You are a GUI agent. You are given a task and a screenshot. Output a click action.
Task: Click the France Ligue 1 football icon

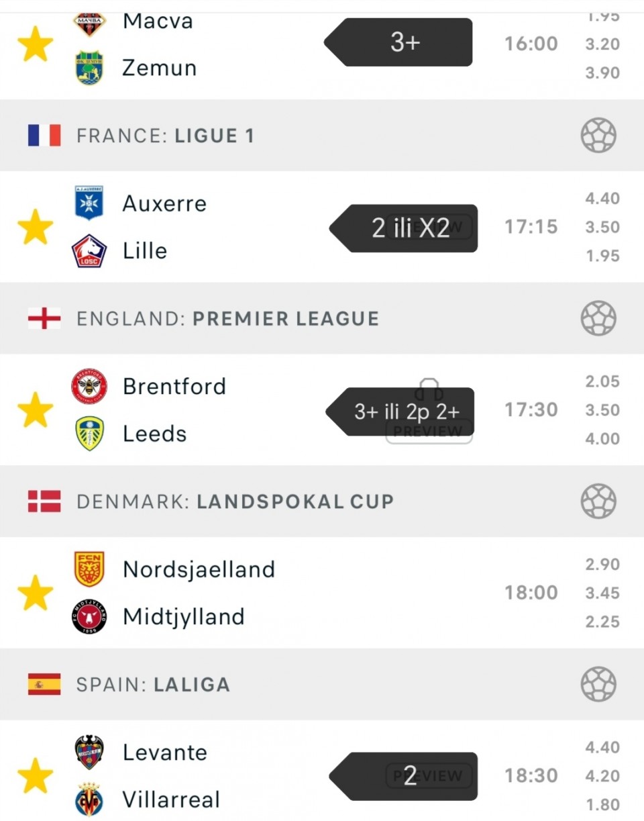pyautogui.click(x=598, y=136)
